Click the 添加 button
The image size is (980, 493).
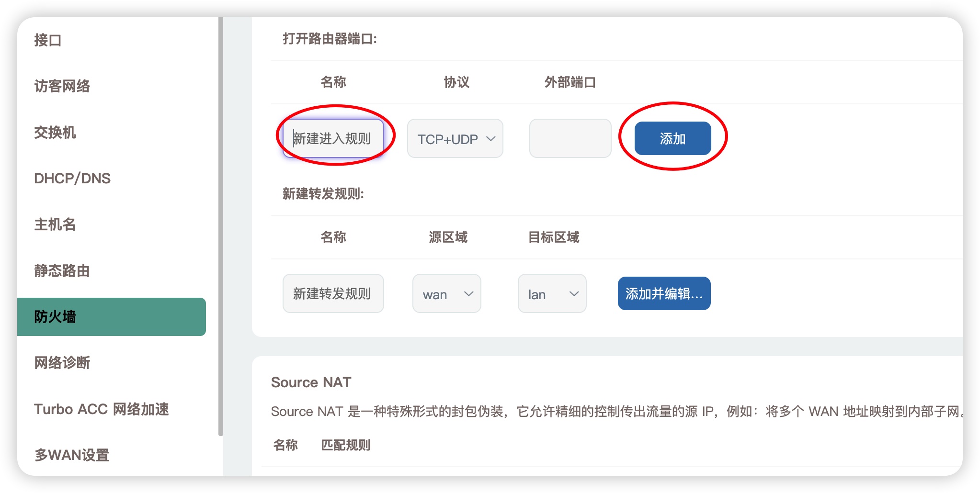click(672, 138)
